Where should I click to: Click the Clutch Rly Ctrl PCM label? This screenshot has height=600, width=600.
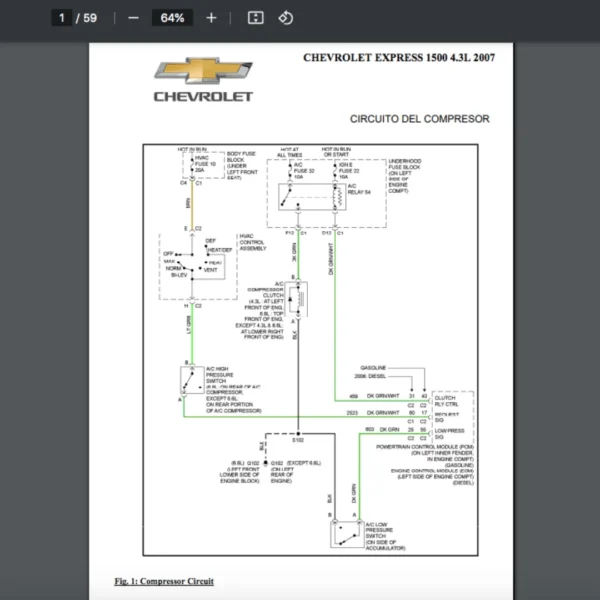446,401
